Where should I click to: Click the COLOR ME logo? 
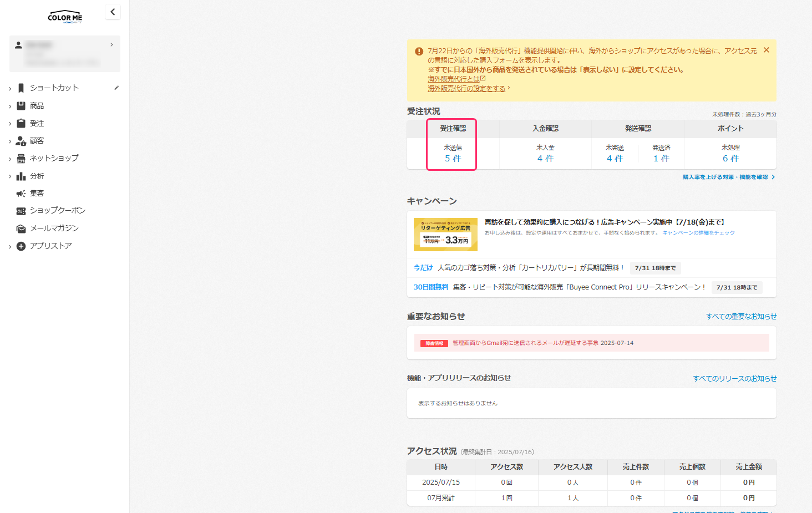coord(65,16)
